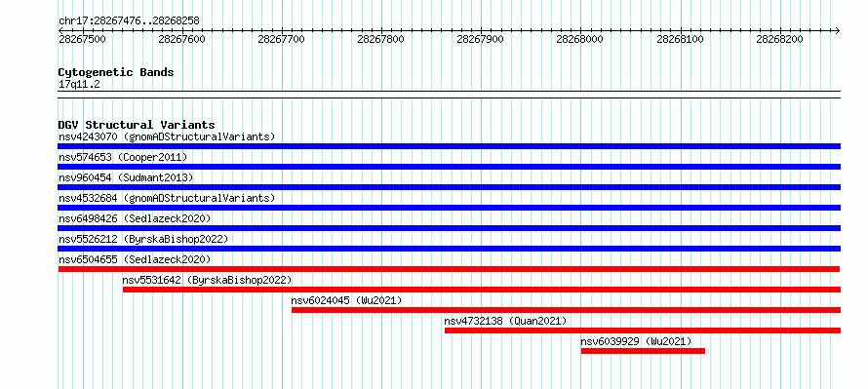Image resolution: width=868 pixels, height=389 pixels.
Task: Open nsv6039929 (Wu2021) label
Action: [x=636, y=341]
